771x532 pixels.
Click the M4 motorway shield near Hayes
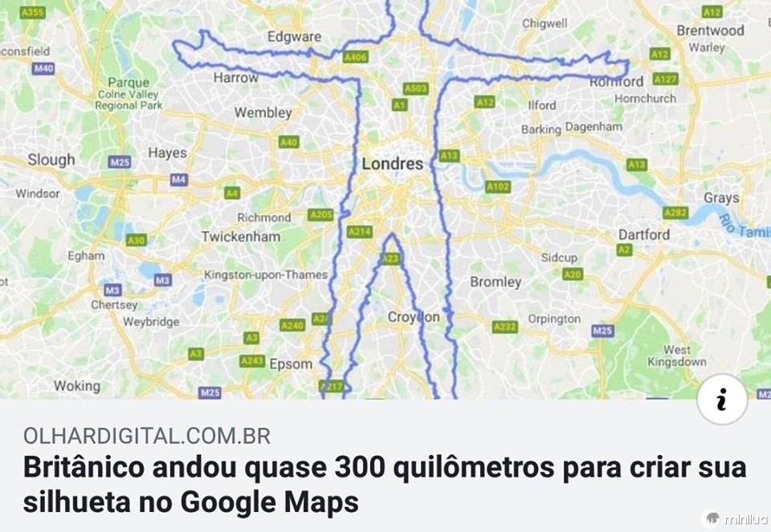pyautogui.click(x=179, y=179)
